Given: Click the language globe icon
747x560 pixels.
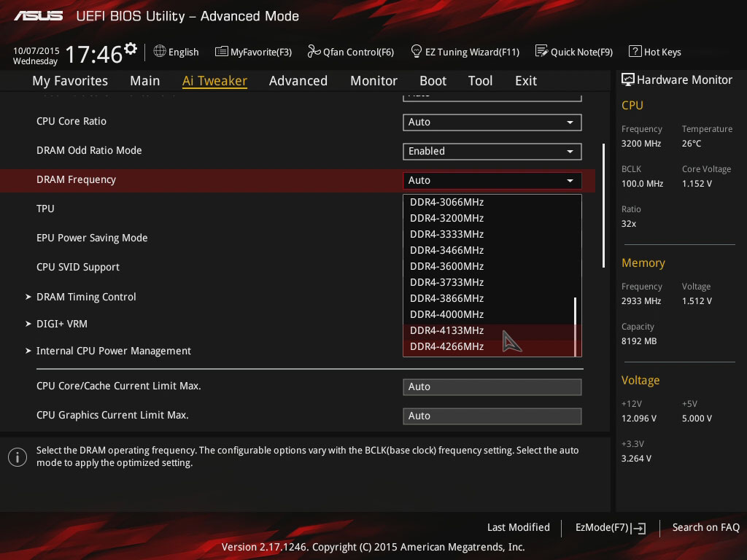Looking at the screenshot, I should [160, 51].
